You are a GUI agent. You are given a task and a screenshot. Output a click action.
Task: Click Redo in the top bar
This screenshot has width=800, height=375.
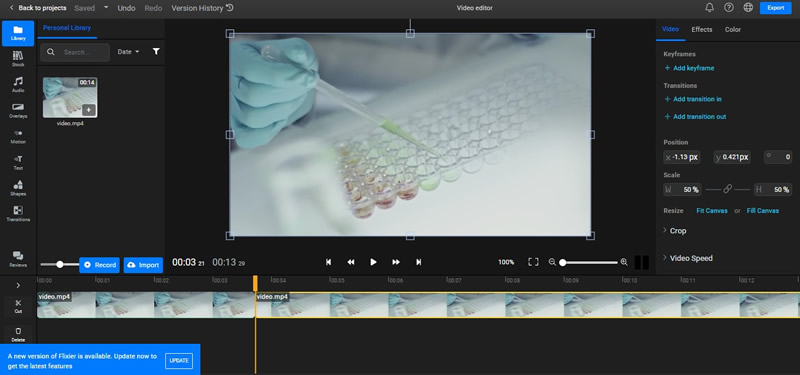pos(154,8)
